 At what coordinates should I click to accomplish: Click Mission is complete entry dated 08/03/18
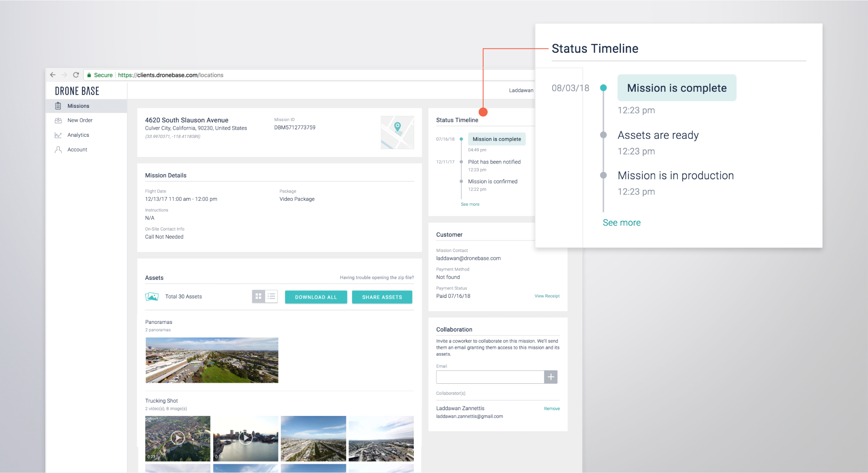pos(677,88)
